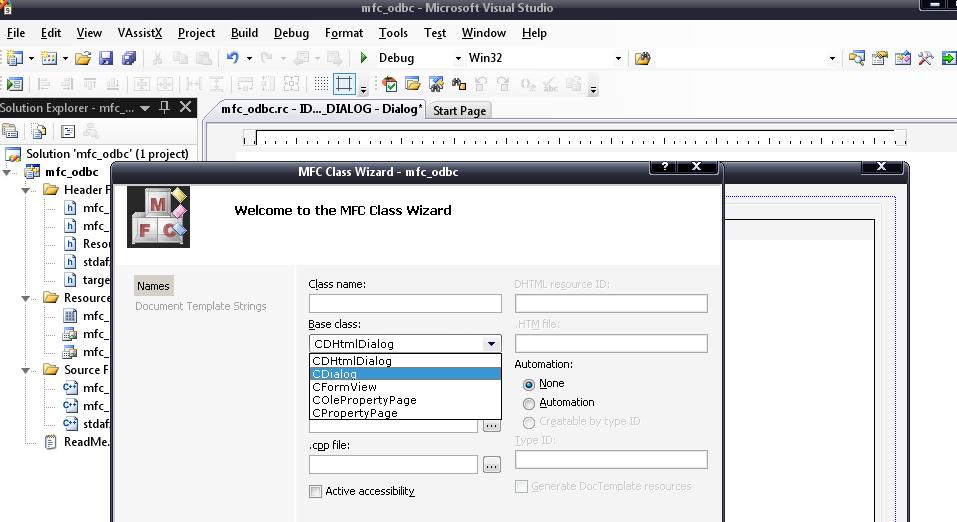Toggle the Solution Explorer auto-hide pin
This screenshot has width=957, height=522.
click(164, 107)
